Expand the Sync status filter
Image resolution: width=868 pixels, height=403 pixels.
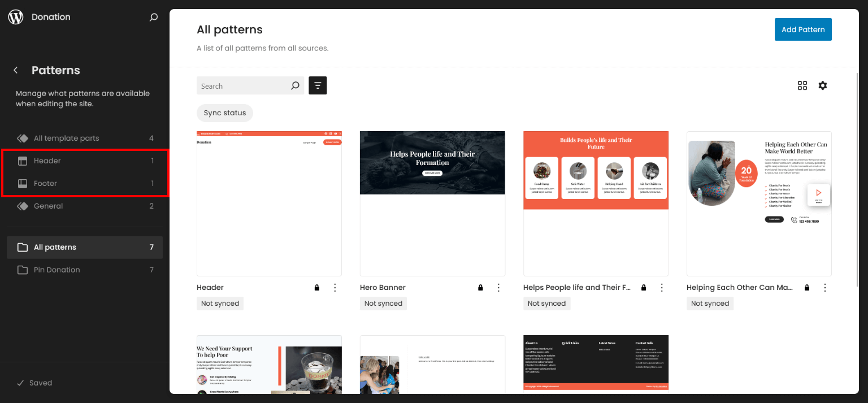[x=225, y=113]
